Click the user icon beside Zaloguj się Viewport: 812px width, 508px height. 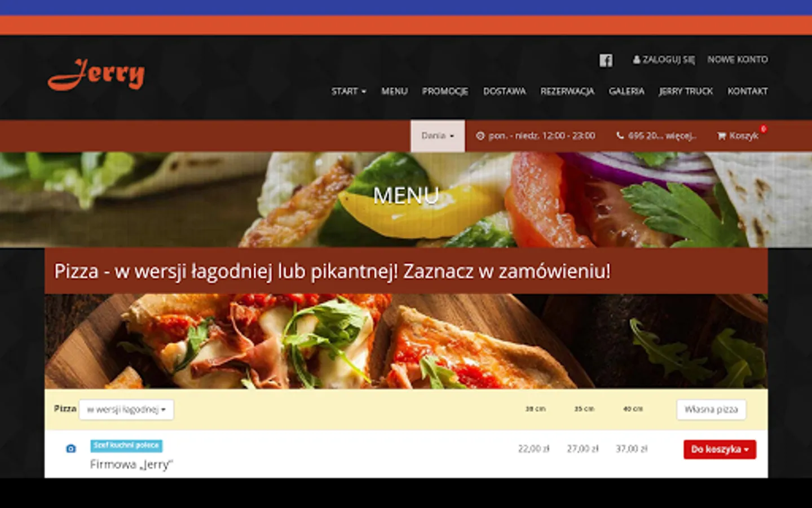637,59
